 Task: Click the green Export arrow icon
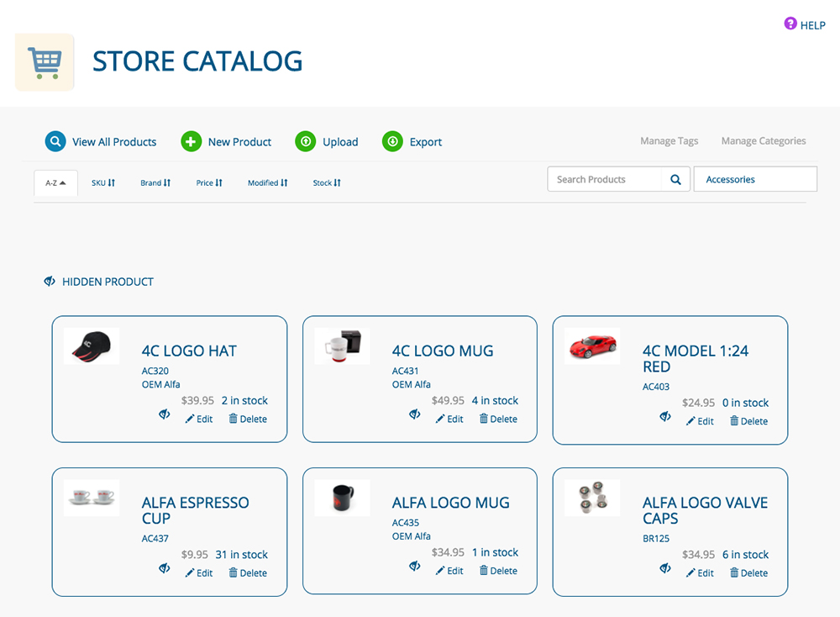(392, 142)
